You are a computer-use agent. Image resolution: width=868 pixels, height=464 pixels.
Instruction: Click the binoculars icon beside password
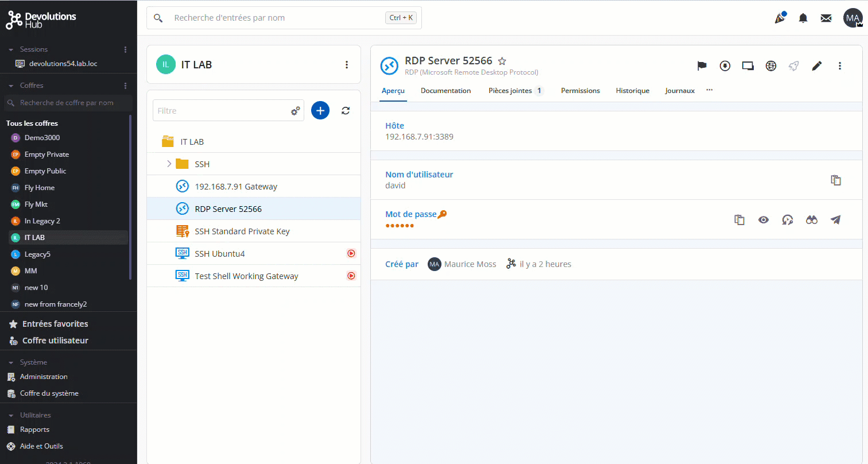(x=811, y=220)
